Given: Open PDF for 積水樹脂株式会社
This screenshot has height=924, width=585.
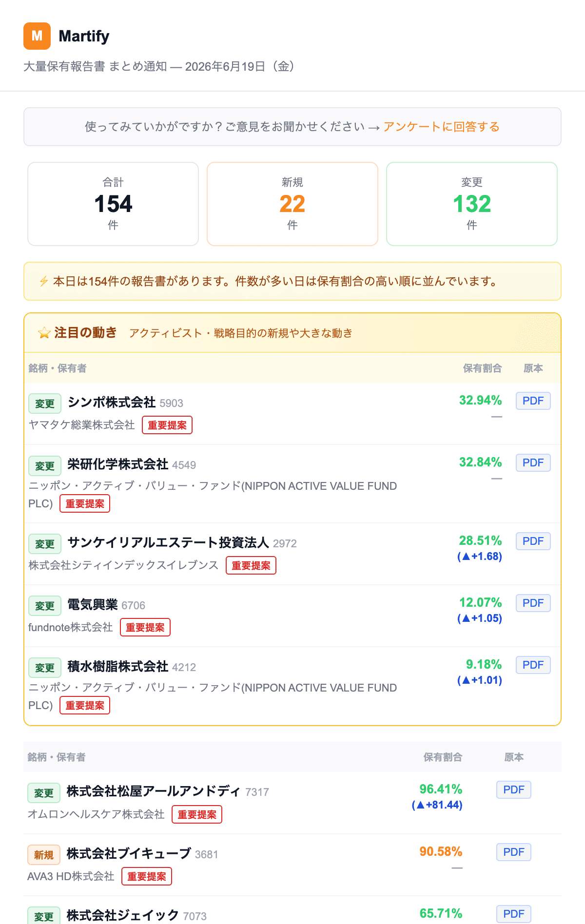Looking at the screenshot, I should [x=533, y=665].
